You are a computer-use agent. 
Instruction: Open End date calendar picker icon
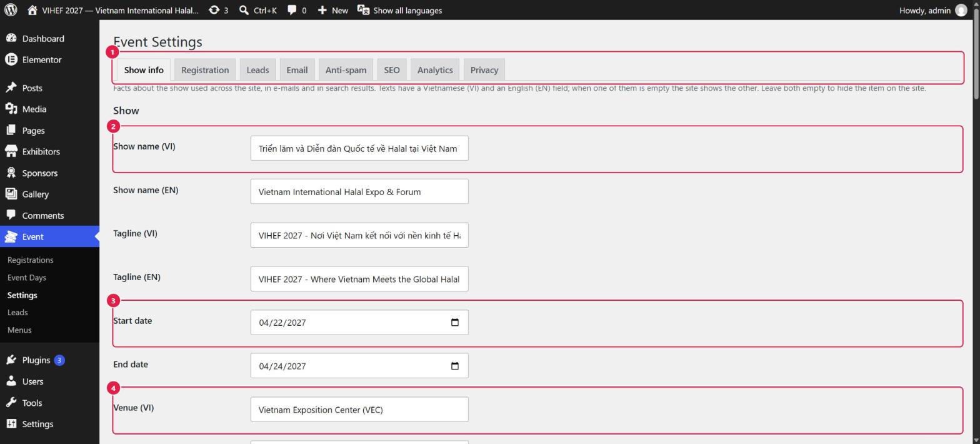point(455,366)
